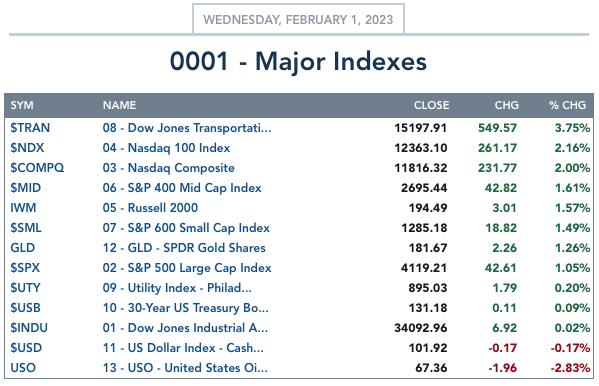Sort table by % CHG column header
The height and width of the screenshot is (386, 599).
pyautogui.click(x=567, y=105)
